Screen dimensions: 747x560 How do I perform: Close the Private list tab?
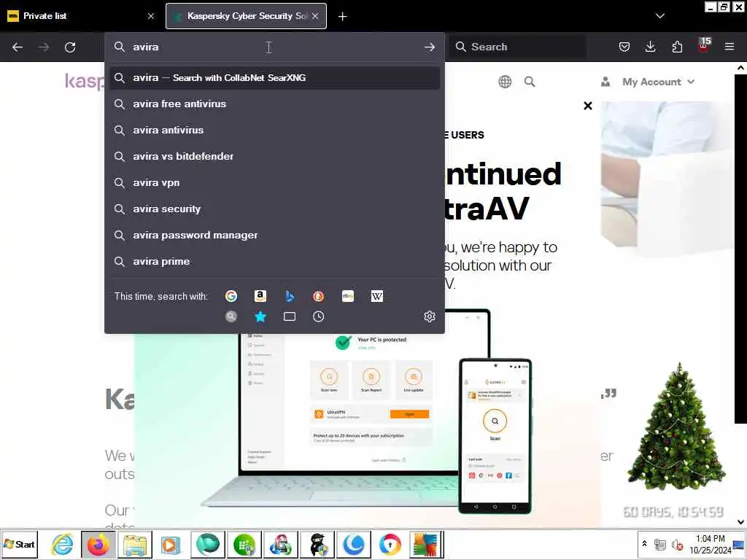151,16
